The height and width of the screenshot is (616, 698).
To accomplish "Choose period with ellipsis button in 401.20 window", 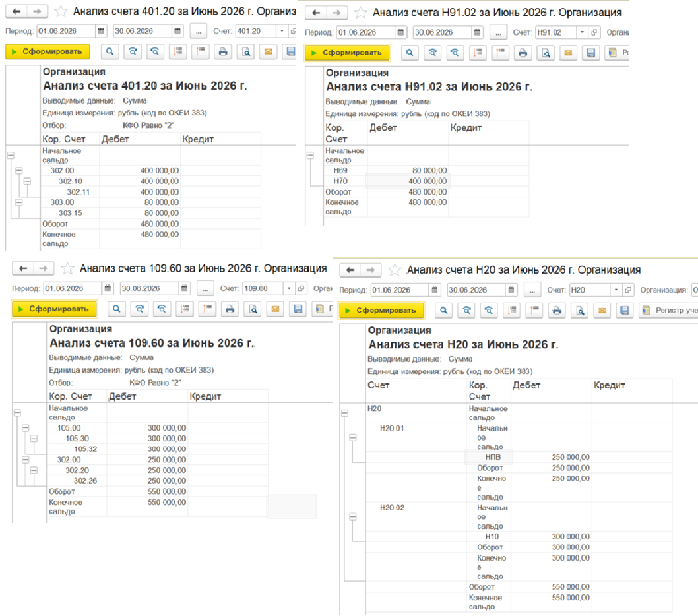I will point(198,31).
